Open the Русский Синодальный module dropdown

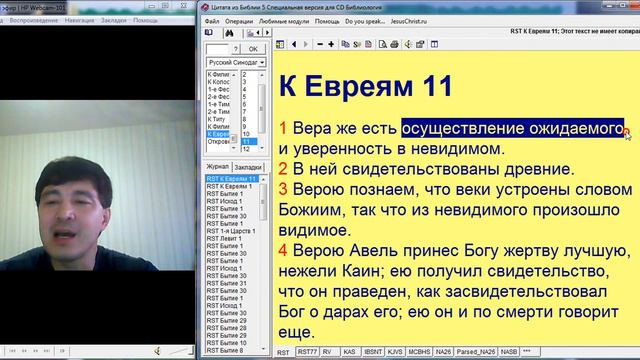(x=262, y=62)
